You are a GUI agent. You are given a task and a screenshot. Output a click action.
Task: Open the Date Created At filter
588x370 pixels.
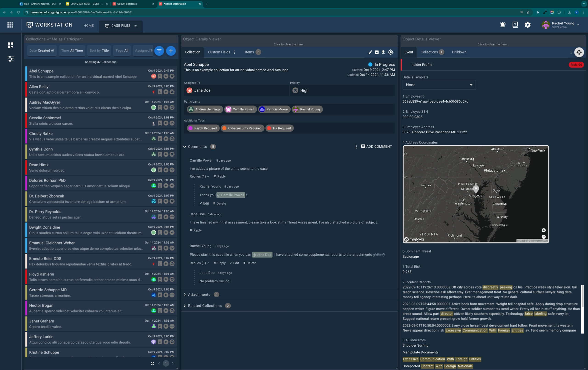(x=42, y=50)
